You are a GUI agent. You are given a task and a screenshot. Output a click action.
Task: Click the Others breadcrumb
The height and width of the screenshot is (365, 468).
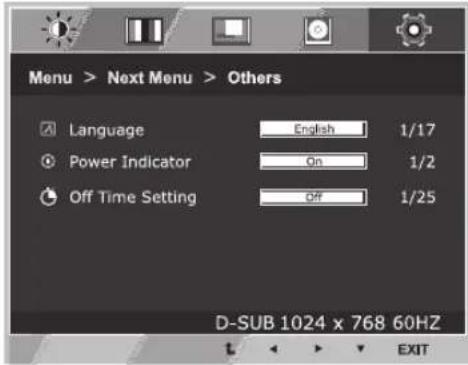[x=254, y=78]
